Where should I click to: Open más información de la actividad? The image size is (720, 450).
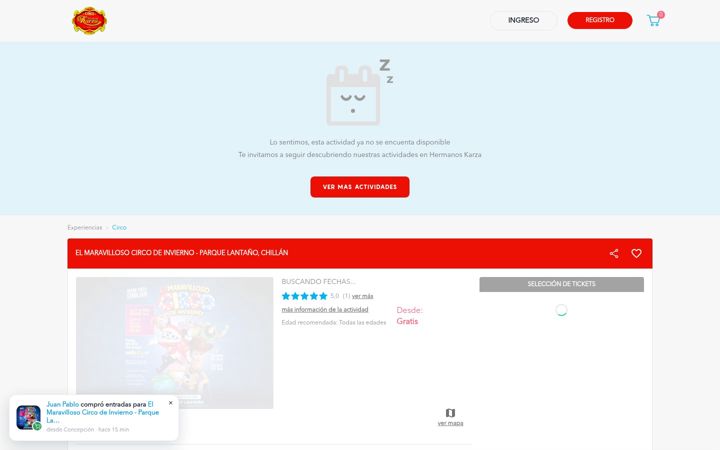click(325, 309)
